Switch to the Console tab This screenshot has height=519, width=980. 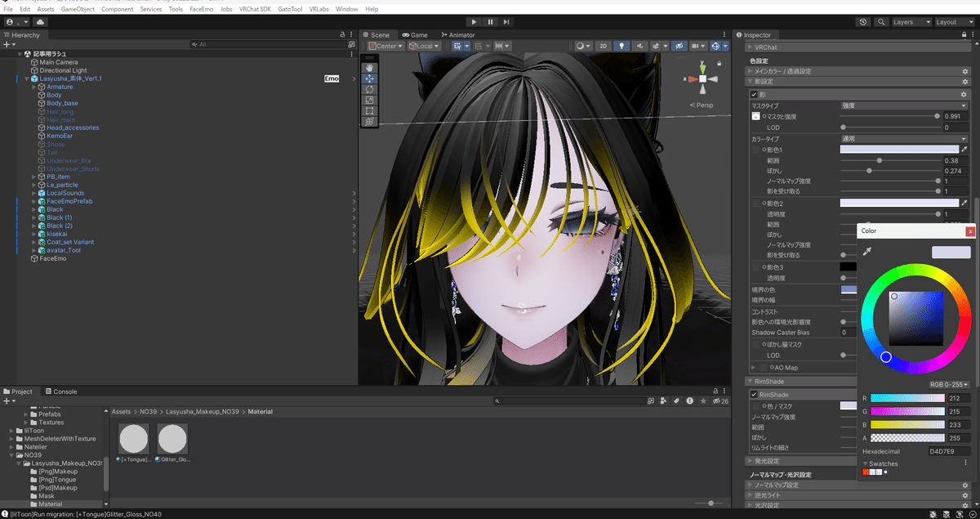(61, 391)
